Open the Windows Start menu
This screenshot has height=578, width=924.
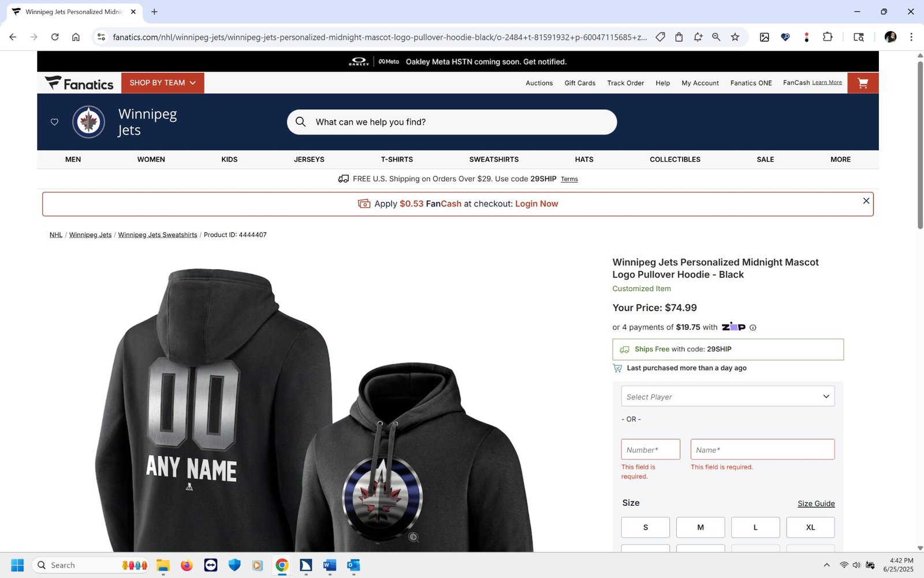point(17,565)
